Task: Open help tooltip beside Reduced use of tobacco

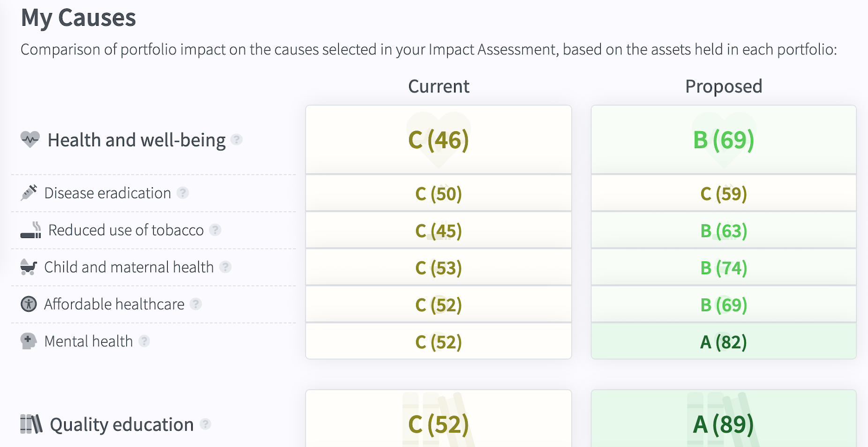Action: [215, 230]
